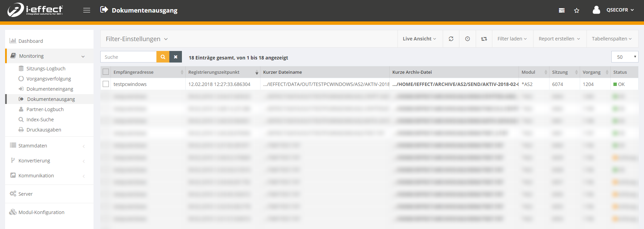The width and height of the screenshot is (644, 229).
Task: Click the i-effect logo
Action: (35, 10)
